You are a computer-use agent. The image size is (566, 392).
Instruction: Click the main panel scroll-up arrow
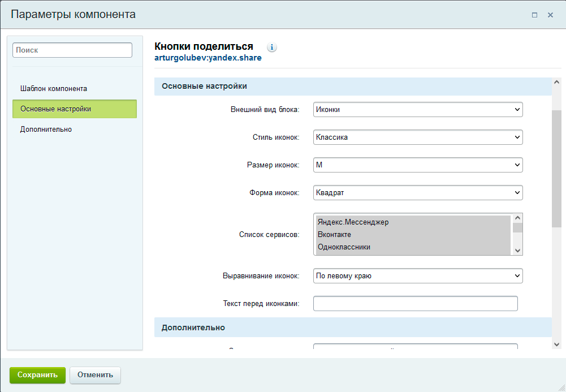click(556, 83)
